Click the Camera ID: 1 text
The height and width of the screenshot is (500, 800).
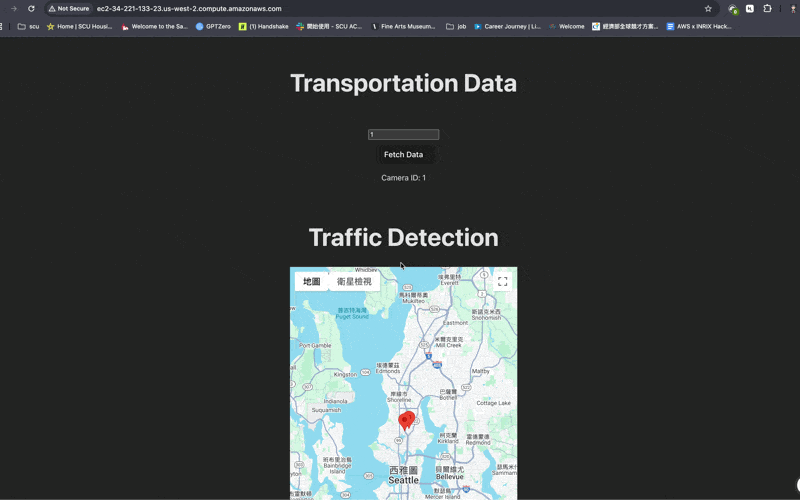point(404,178)
